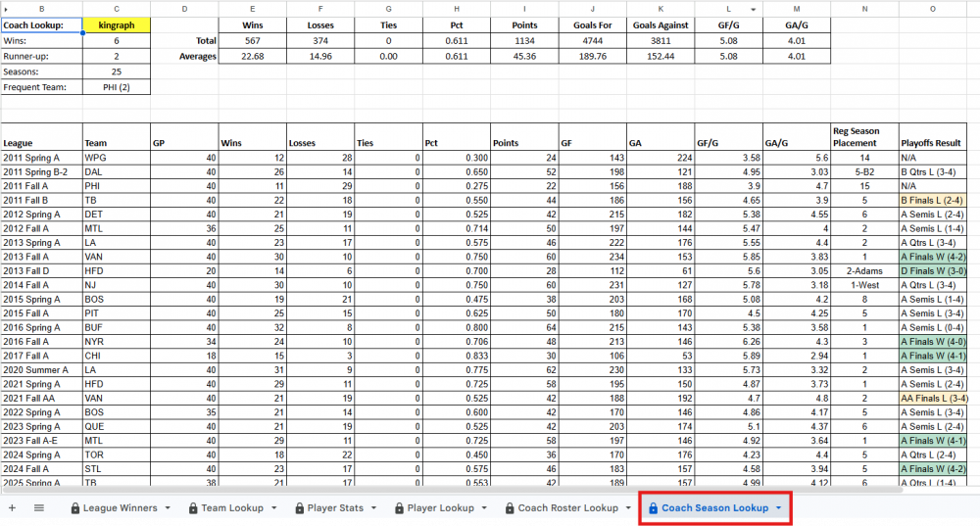This screenshot has width=980, height=526.
Task: Open Coach Season Lookup tab dropdown arrow
Action: pos(779,508)
